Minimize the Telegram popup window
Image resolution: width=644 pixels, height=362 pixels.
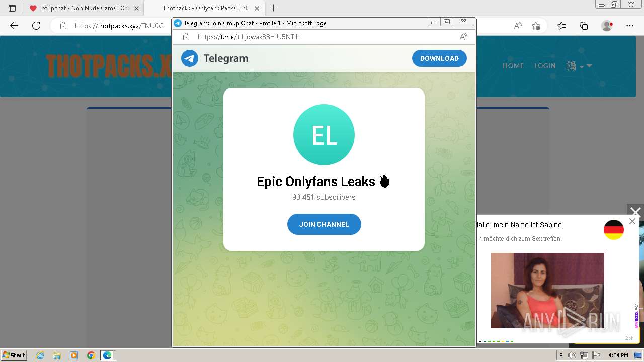[x=434, y=22]
